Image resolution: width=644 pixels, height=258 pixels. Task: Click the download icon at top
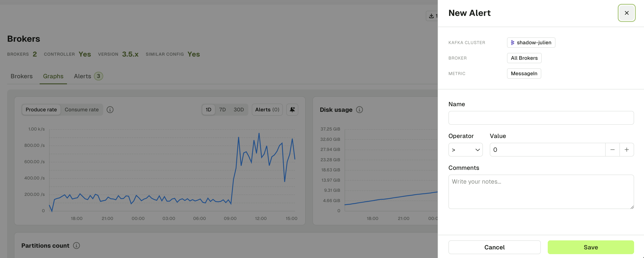click(x=431, y=16)
